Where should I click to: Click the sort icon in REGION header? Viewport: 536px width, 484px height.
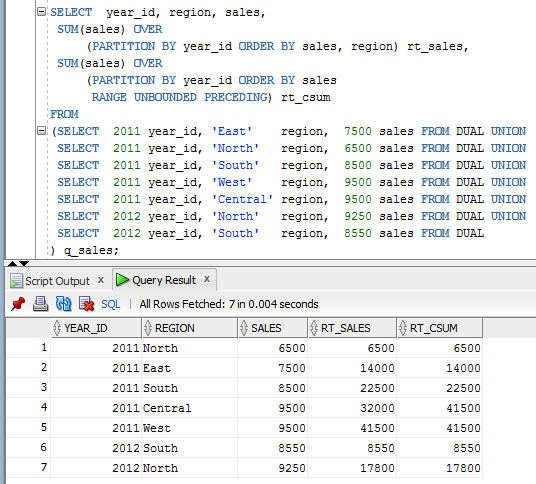point(148,328)
